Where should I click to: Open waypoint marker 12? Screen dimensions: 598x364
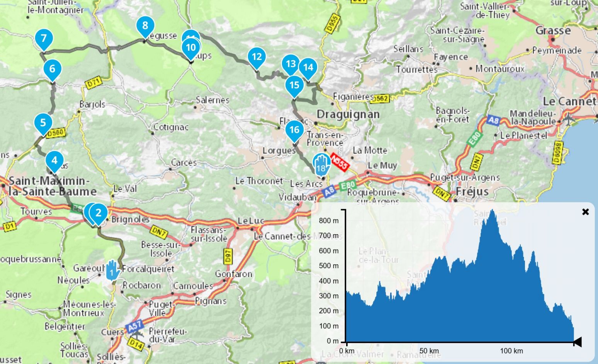point(257,57)
